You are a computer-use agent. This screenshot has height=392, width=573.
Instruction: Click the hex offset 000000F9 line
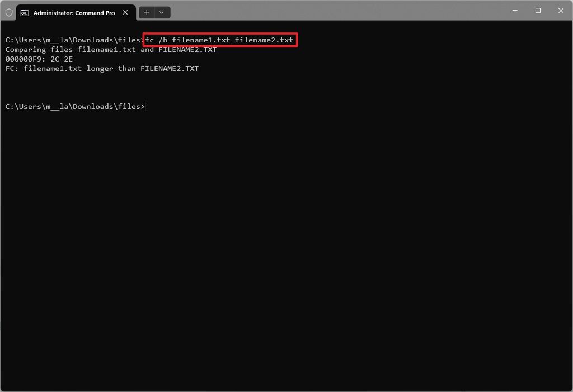tap(38, 59)
